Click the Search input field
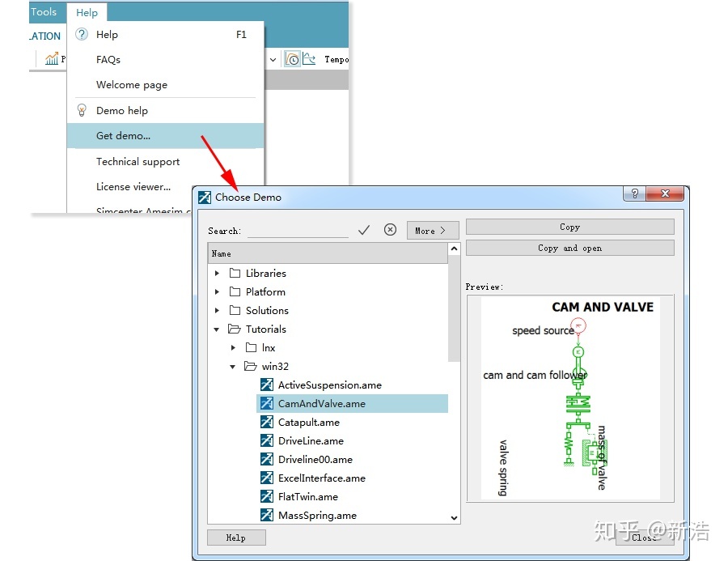This screenshot has width=728, height=561. pos(298,231)
